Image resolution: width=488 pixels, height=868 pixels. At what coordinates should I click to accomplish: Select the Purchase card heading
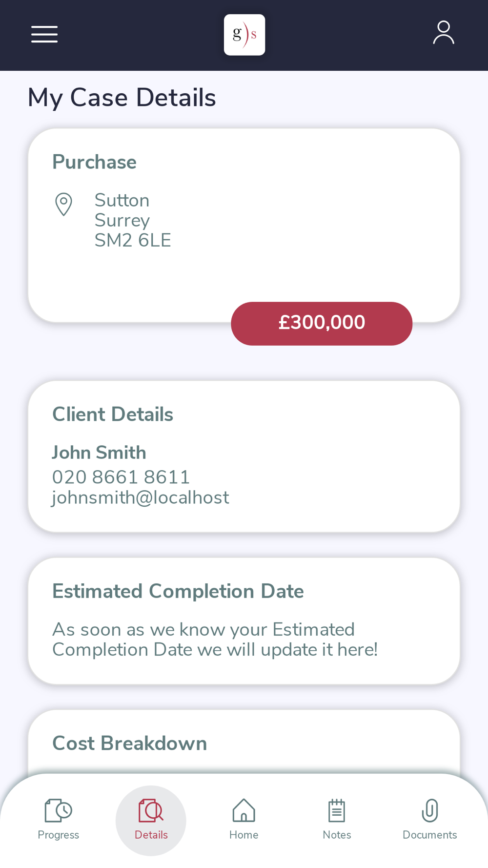pos(94,162)
